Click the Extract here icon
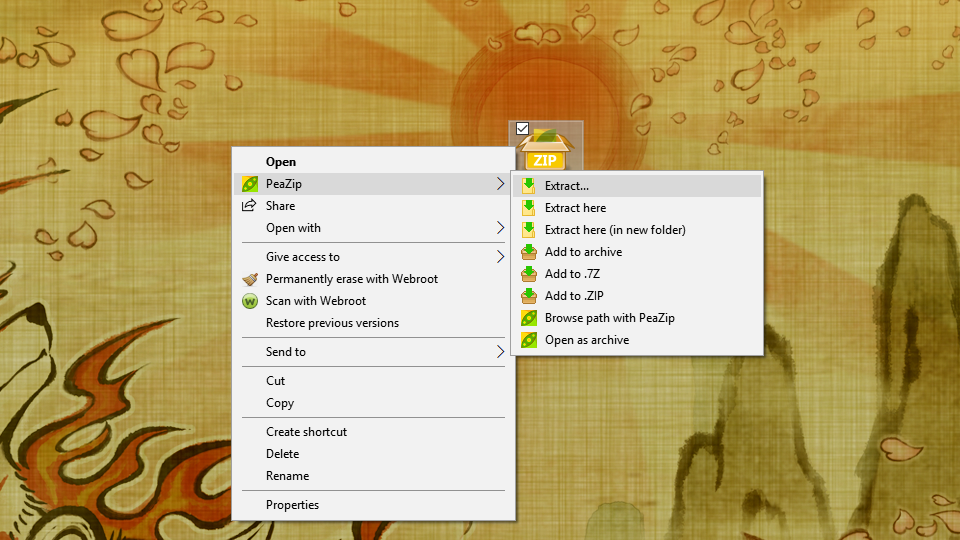960x540 pixels. pyautogui.click(x=528, y=208)
